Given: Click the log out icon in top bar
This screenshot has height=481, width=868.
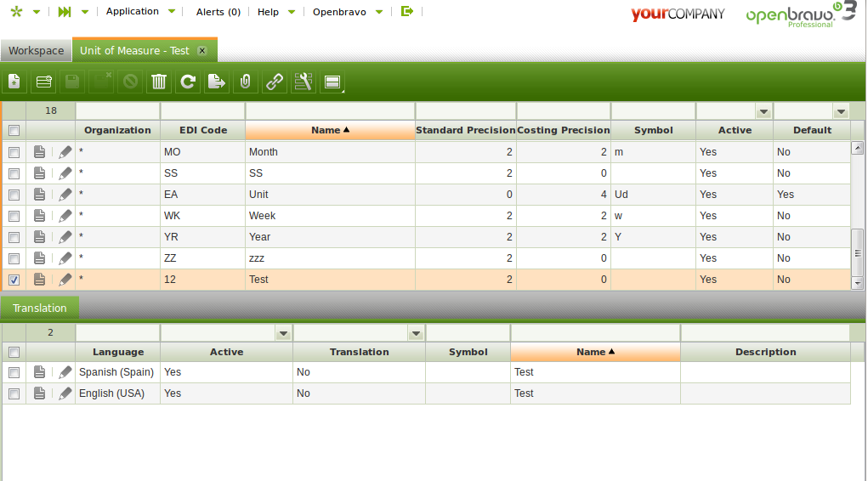Looking at the screenshot, I should click(x=407, y=12).
